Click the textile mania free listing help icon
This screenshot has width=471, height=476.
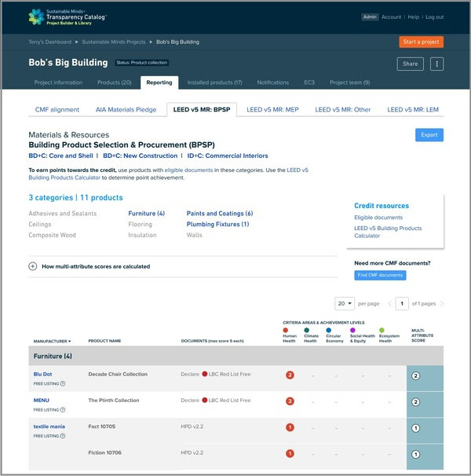[63, 436]
